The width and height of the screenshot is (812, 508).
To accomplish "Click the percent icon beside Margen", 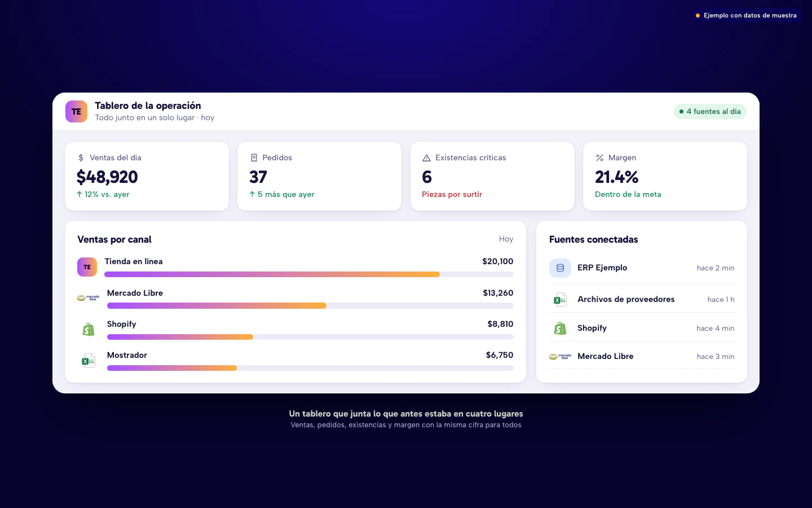I will 599,158.
